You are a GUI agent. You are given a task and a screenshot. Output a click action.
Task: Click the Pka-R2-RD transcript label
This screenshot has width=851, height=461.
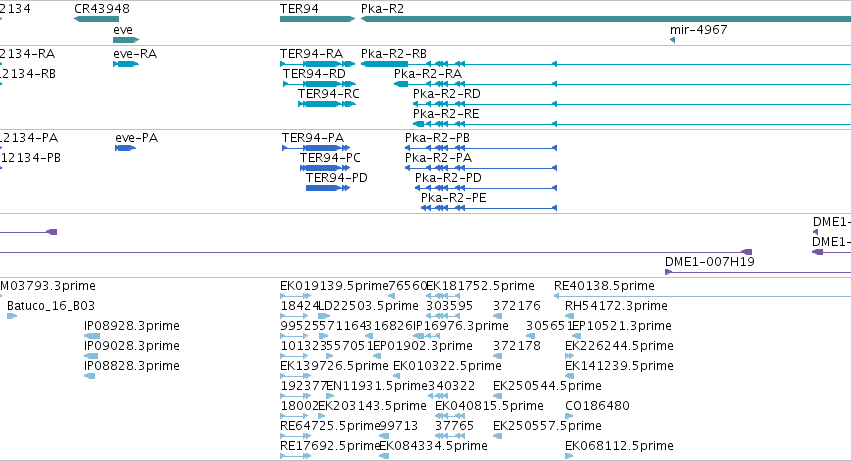[447, 94]
